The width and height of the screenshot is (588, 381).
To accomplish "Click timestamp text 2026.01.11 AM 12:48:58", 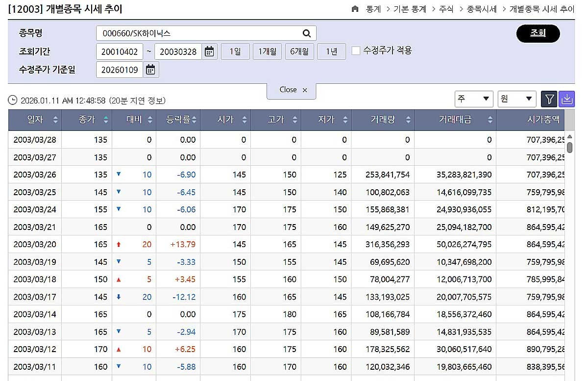I will [x=63, y=101].
